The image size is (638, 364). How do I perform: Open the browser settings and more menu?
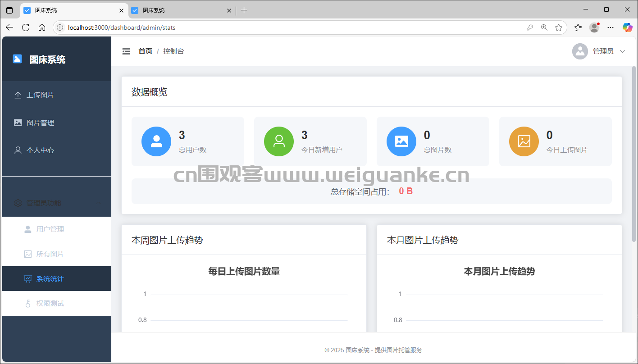tap(611, 27)
